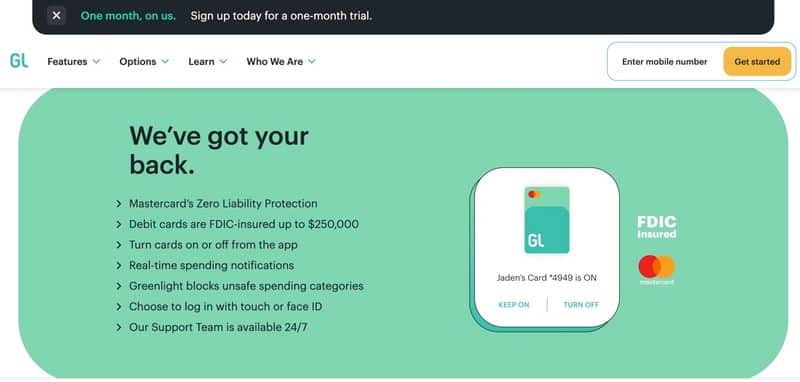Dismiss the one-month trial banner
800x382 pixels.
57,16
